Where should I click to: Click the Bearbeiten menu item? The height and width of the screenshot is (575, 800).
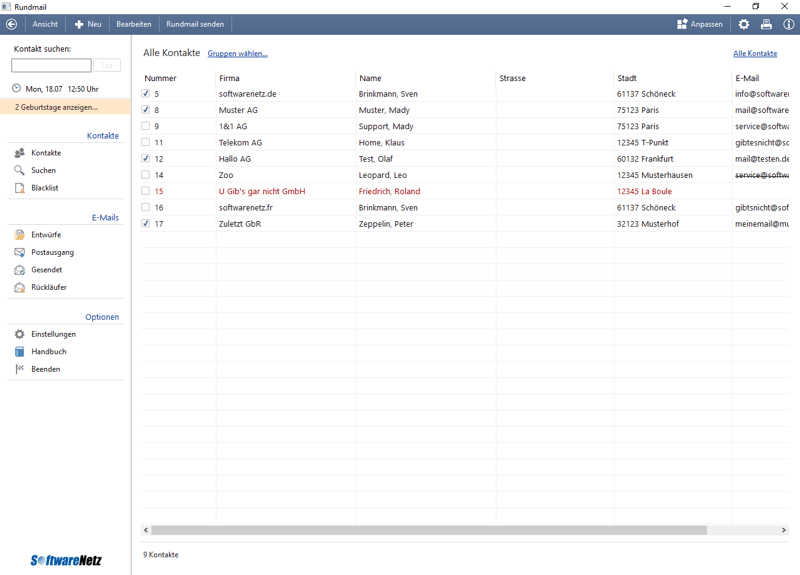134,24
